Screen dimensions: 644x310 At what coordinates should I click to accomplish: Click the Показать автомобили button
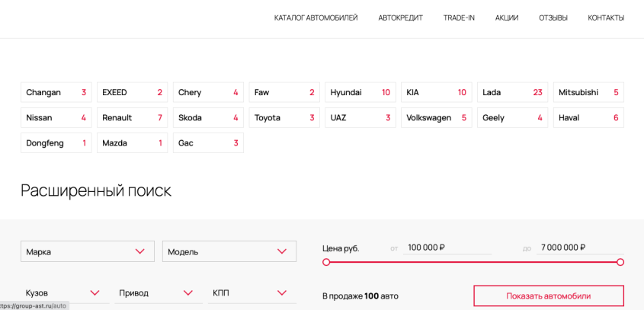pyautogui.click(x=548, y=296)
